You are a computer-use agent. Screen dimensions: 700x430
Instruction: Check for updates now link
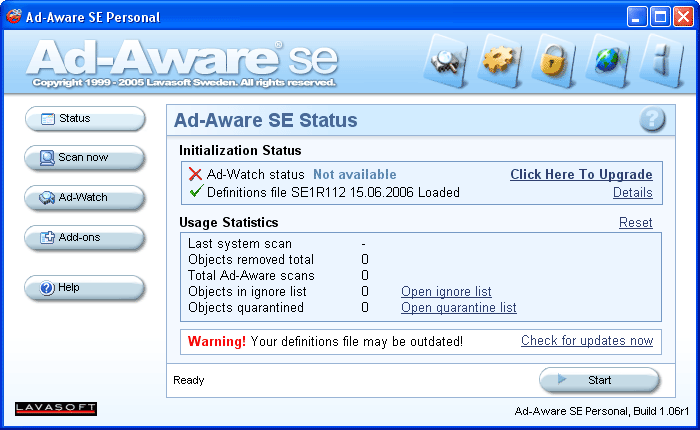(x=587, y=341)
